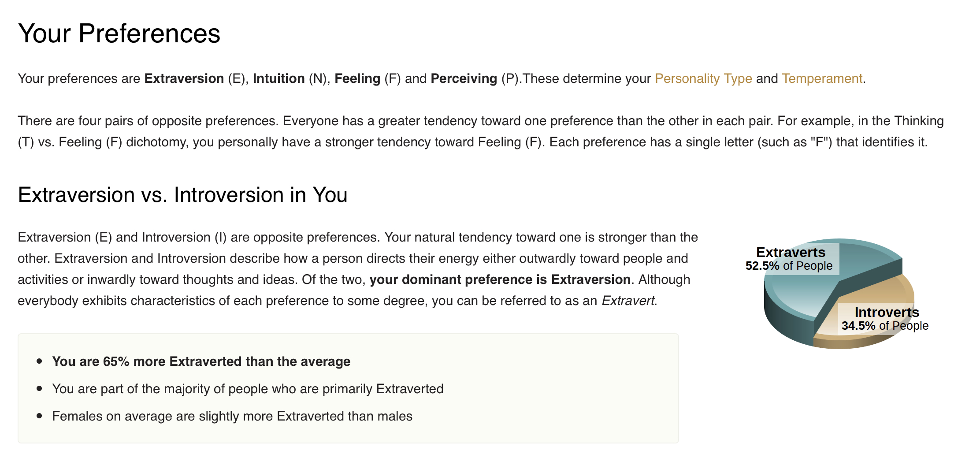
Task: Click the "Your Preferences" heading
Action: tap(119, 34)
